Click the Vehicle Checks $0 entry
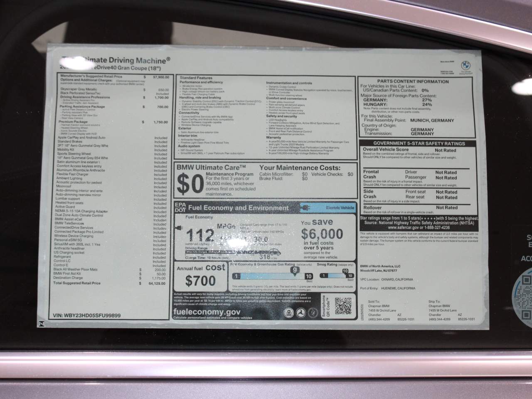The image size is (532, 399). tap(332, 175)
